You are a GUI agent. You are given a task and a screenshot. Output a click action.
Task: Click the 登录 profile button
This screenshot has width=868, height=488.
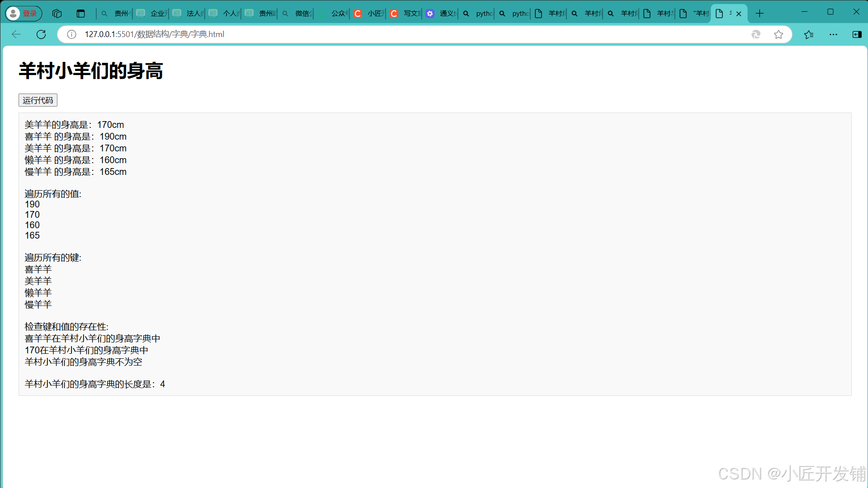click(x=24, y=14)
